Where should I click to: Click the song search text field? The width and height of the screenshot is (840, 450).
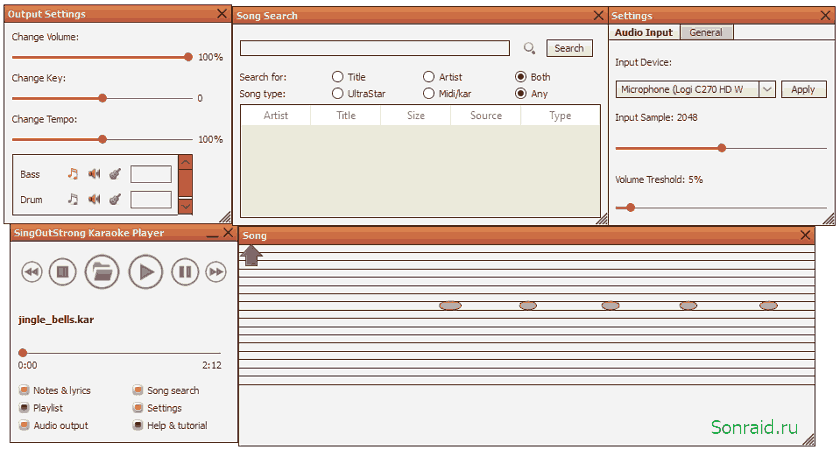(x=374, y=48)
